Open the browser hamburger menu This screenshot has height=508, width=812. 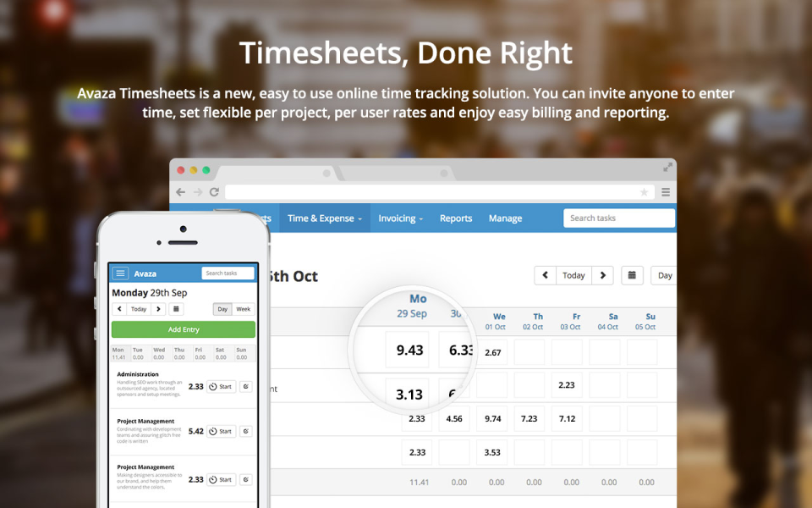pos(666,192)
